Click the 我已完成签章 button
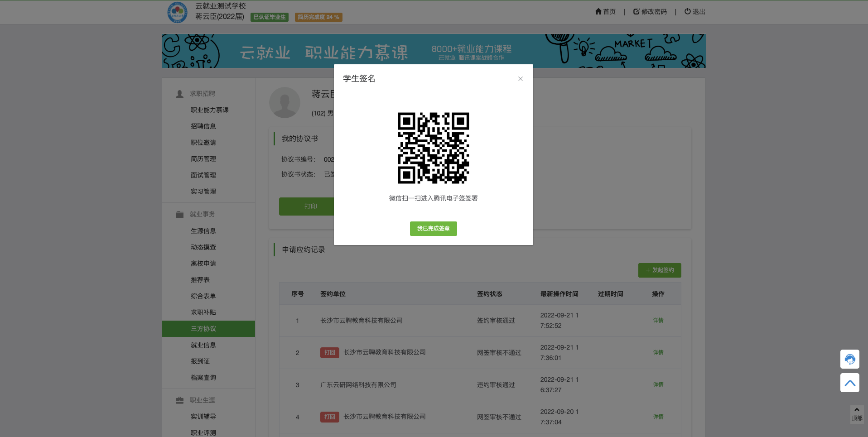Screen dimensions: 868x437 pyautogui.click(x=433, y=229)
